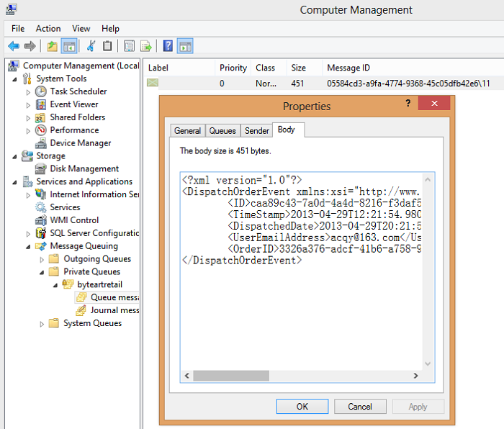Click the scroll right arrow in body box
Viewport: 504px width, 429px height.
click(x=416, y=376)
